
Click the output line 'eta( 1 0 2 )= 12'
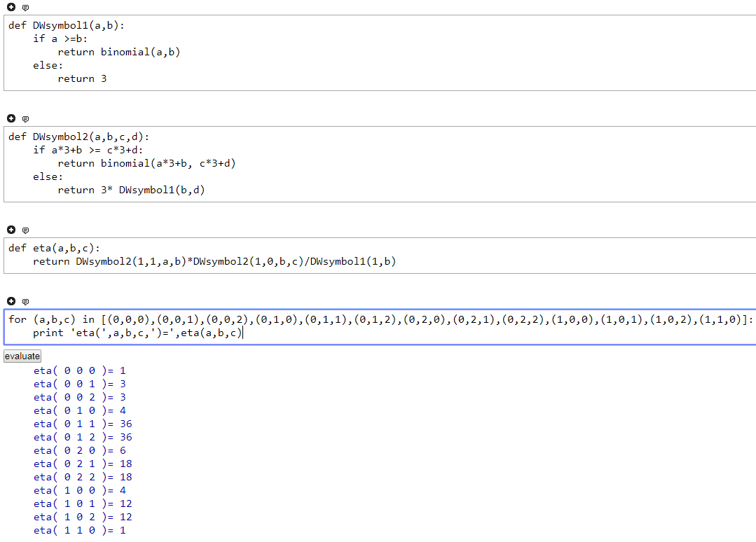[83, 517]
